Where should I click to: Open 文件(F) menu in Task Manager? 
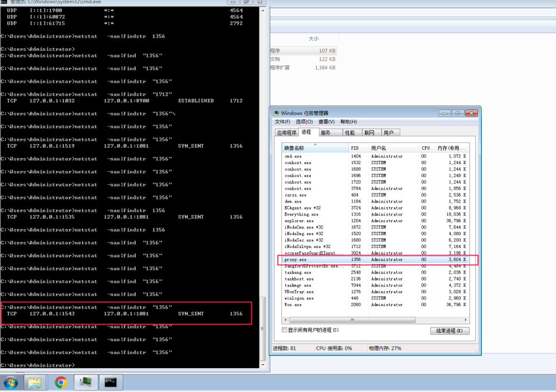tap(282, 121)
